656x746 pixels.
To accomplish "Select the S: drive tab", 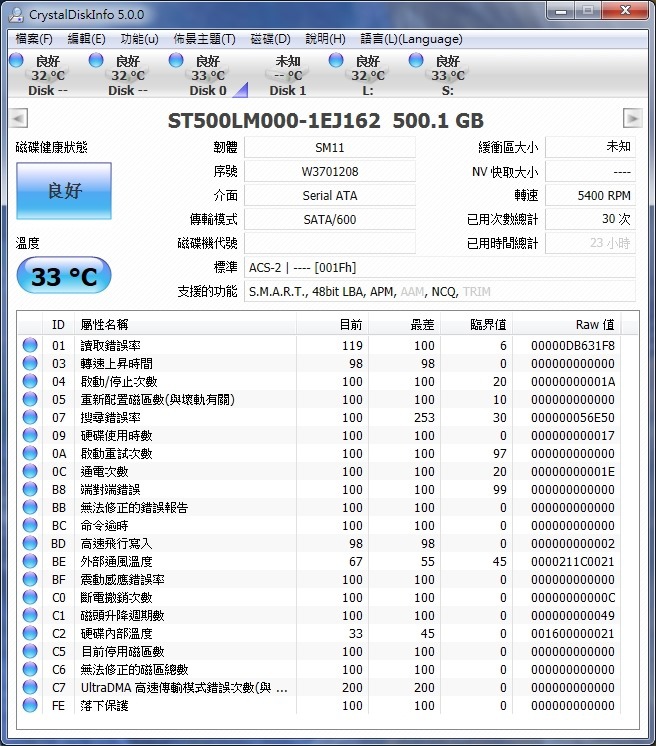I will tap(447, 76).
